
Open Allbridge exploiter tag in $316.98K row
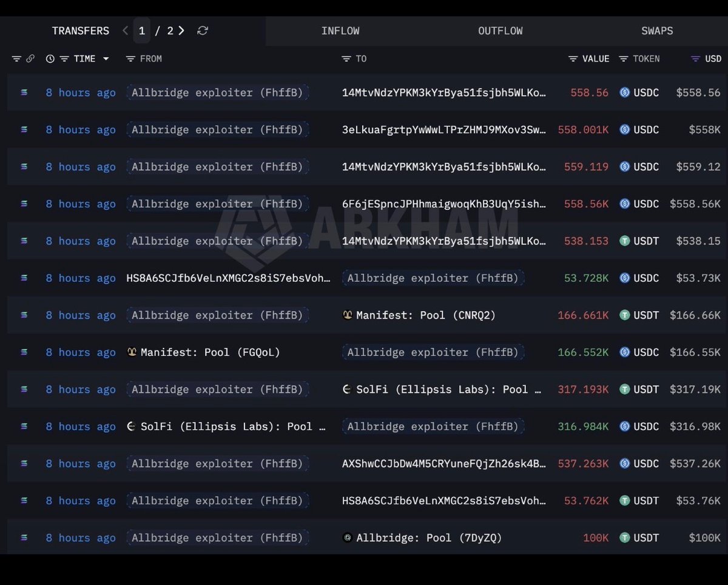coord(433,426)
